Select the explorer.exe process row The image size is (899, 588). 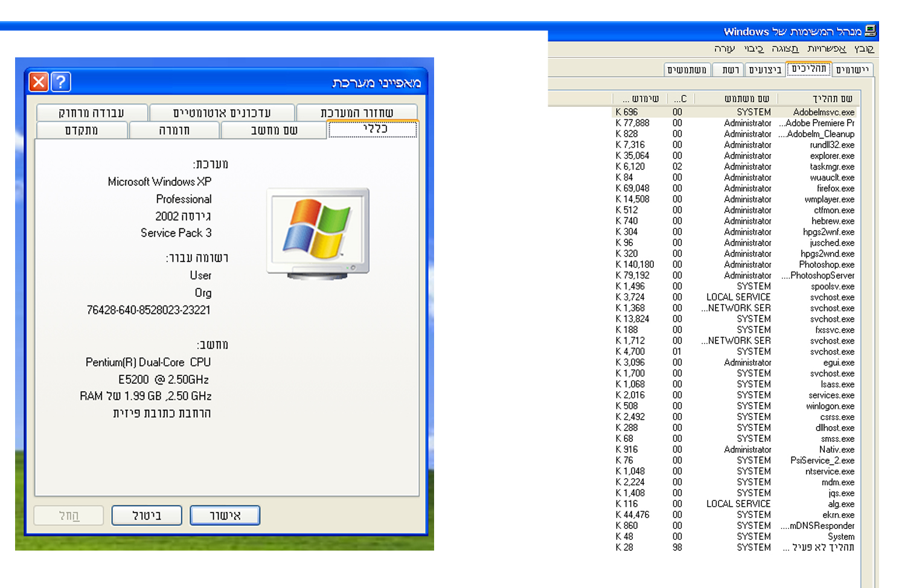pos(831,156)
